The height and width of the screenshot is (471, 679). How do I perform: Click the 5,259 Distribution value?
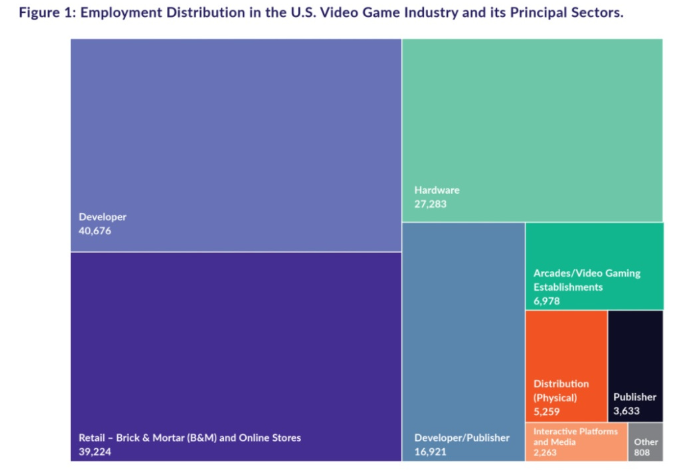point(549,410)
